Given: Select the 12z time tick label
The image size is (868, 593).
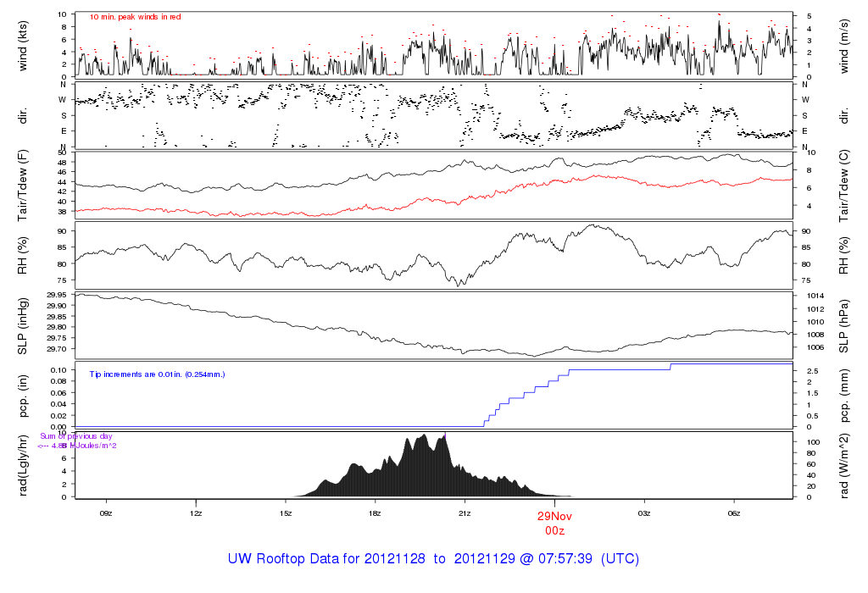Looking at the screenshot, I should 196,513.
